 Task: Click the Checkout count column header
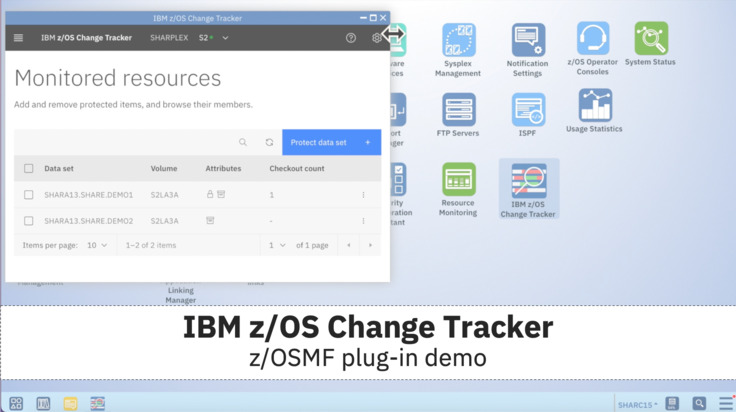click(x=297, y=168)
